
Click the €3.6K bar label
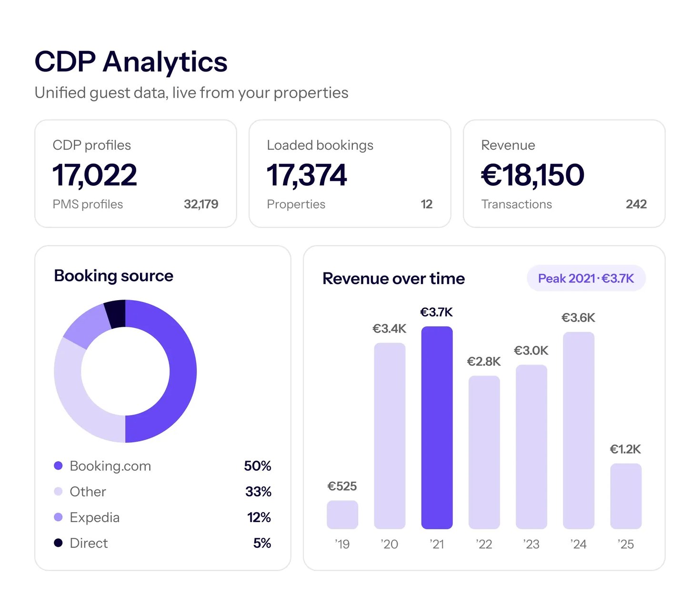point(579,318)
